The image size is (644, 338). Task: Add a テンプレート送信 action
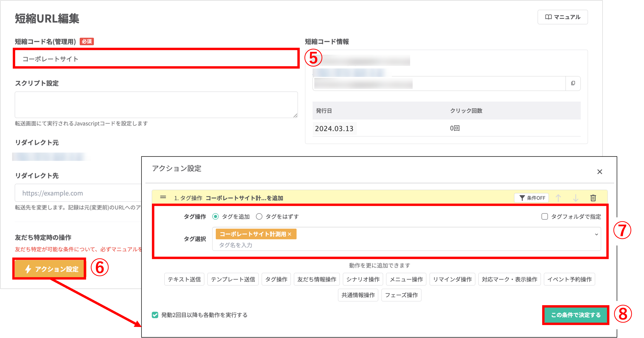tap(233, 279)
